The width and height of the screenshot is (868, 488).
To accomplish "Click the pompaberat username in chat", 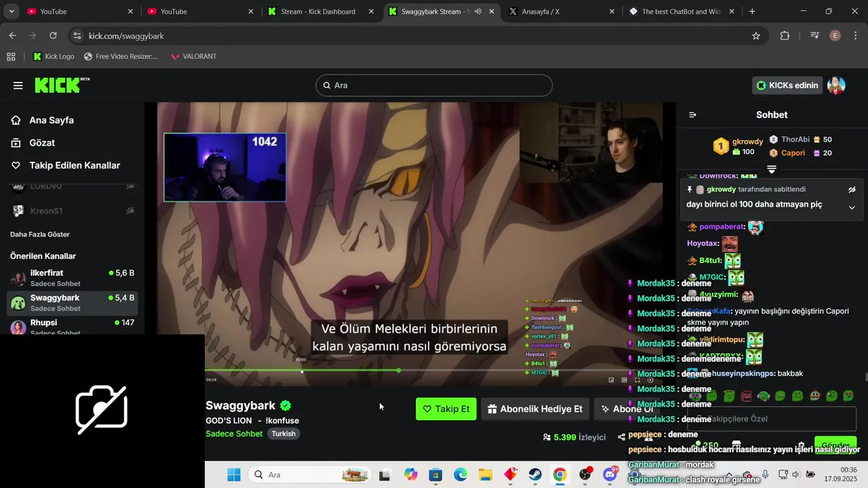I will (722, 227).
